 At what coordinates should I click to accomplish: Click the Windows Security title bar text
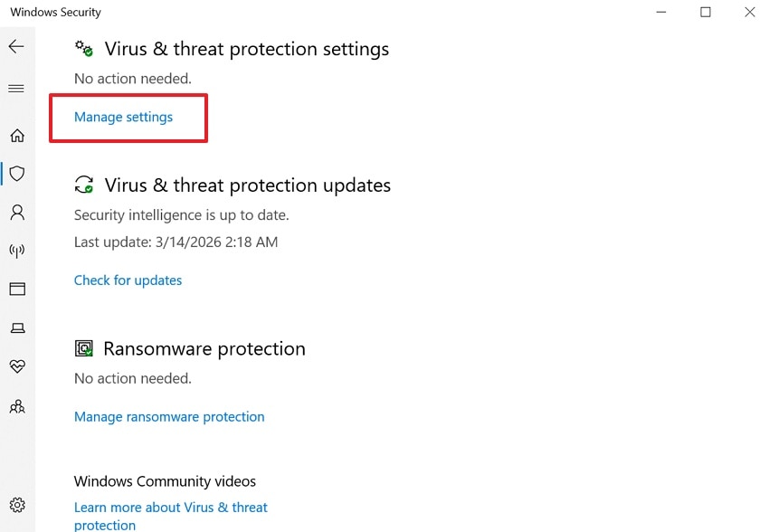pos(55,12)
